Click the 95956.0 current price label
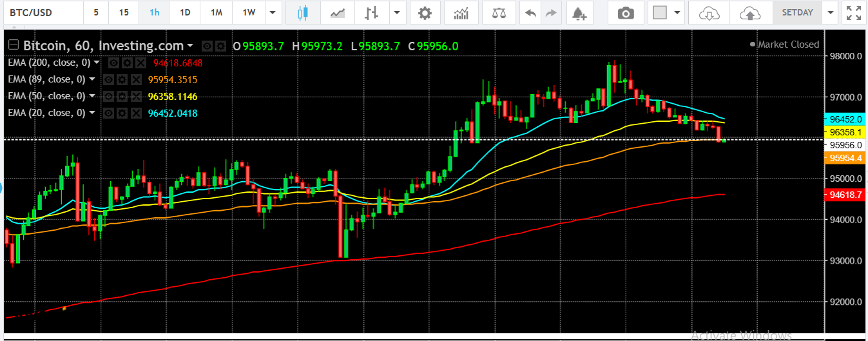This screenshot has height=341, width=868. pos(844,145)
